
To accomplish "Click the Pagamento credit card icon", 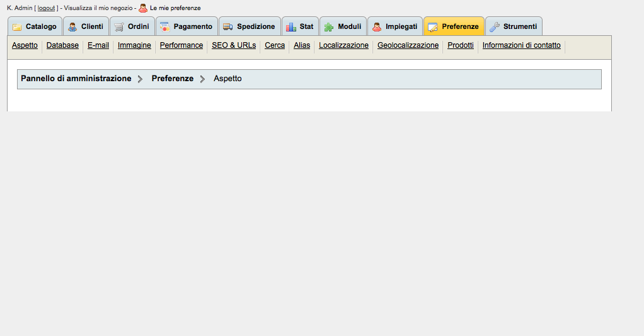I will [164, 27].
